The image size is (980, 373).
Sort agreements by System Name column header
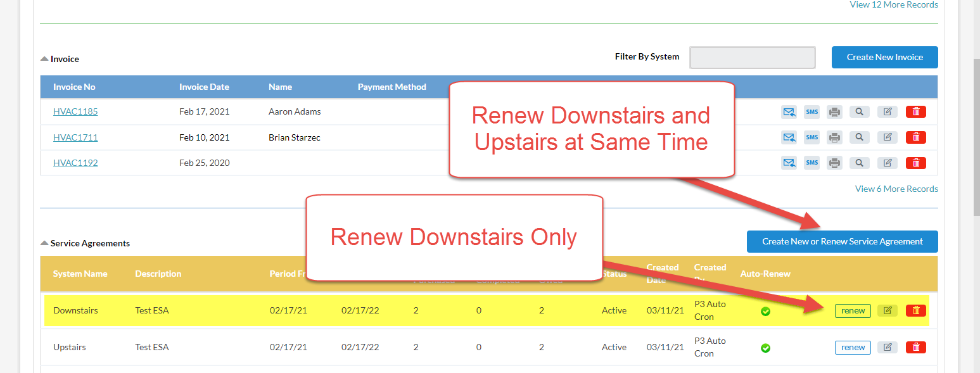coord(80,274)
